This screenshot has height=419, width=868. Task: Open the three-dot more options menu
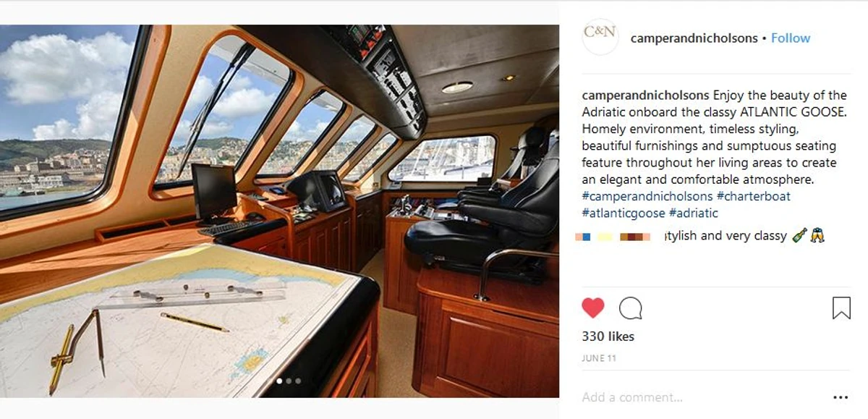tap(841, 397)
